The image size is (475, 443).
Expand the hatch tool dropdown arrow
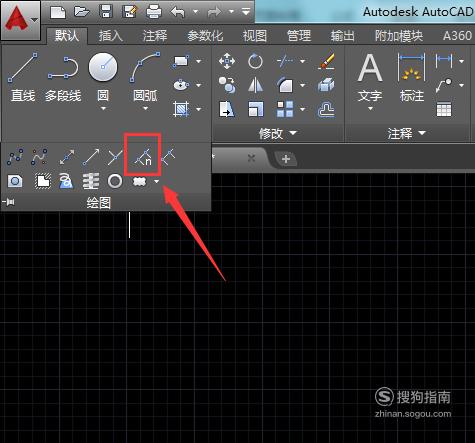point(199,109)
